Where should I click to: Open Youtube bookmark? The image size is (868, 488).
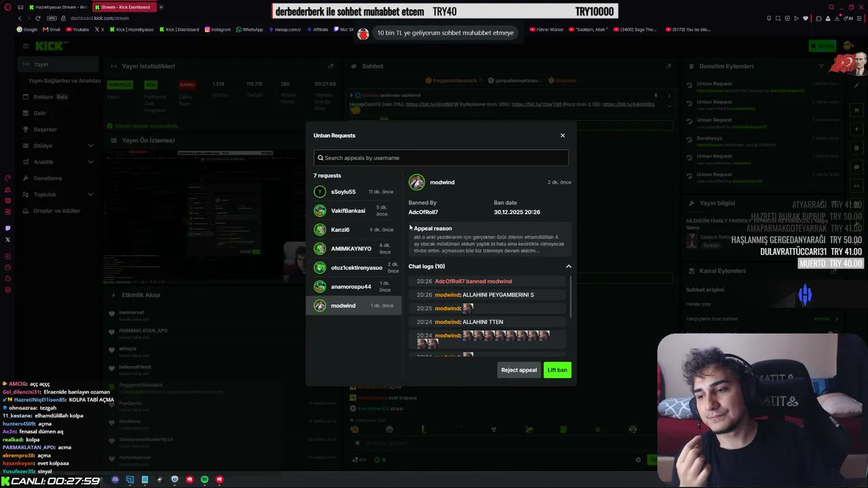click(77, 30)
